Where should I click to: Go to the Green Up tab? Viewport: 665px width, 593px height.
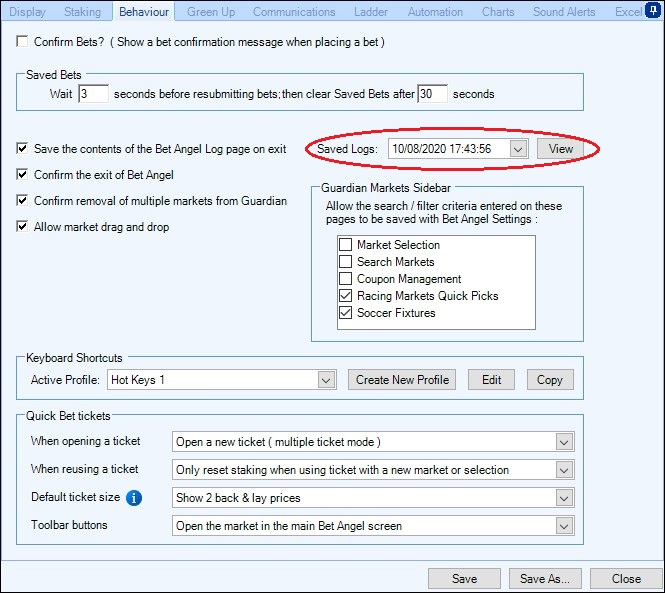pyautogui.click(x=211, y=11)
